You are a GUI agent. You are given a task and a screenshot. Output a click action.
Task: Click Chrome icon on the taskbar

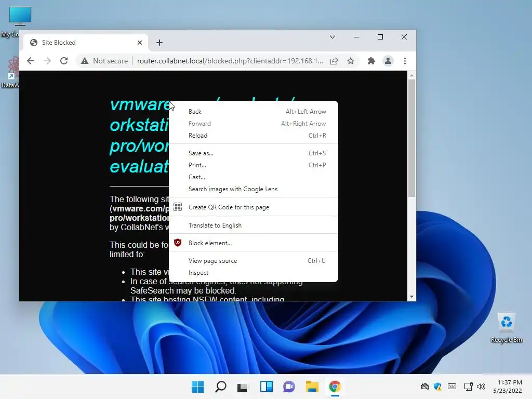pos(335,387)
